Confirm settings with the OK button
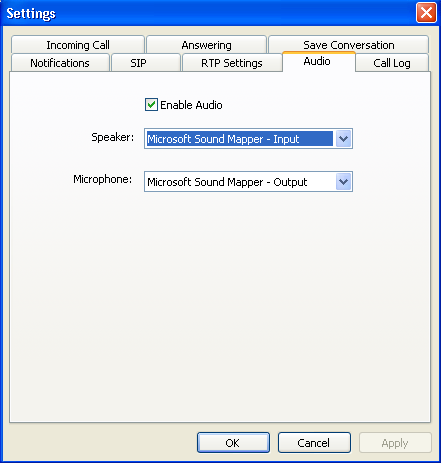441x463 pixels. (233, 443)
